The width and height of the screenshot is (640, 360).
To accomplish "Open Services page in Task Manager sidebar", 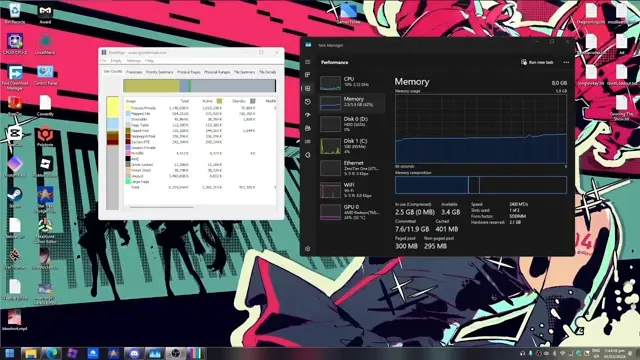I will [x=308, y=155].
